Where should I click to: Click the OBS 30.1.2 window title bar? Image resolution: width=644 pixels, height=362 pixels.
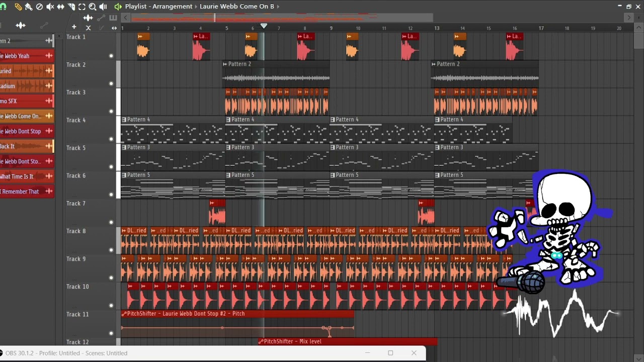(x=213, y=353)
